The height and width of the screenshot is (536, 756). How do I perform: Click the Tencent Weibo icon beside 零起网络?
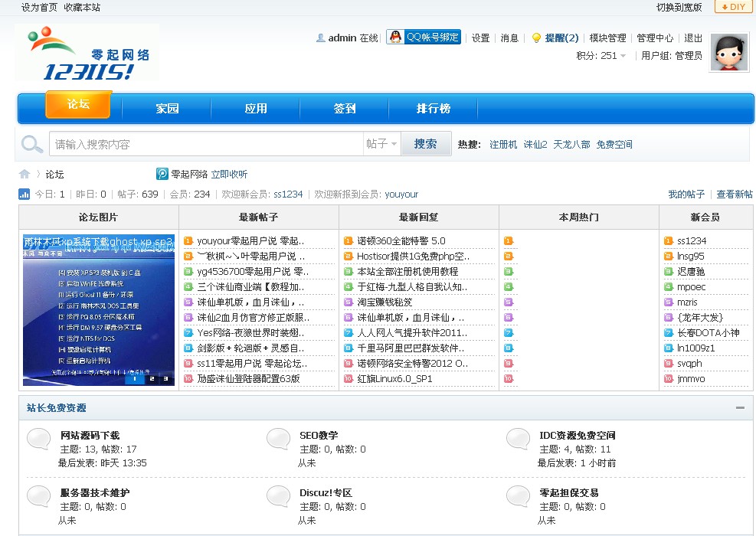pos(162,174)
